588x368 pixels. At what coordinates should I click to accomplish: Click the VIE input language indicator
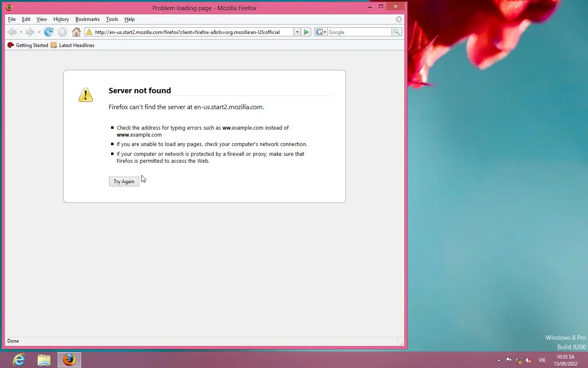tap(542, 360)
